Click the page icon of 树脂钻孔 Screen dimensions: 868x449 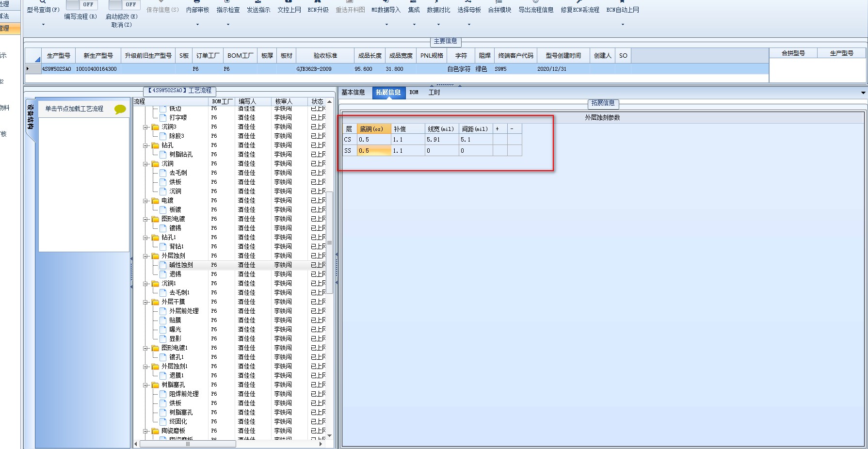pos(163,155)
